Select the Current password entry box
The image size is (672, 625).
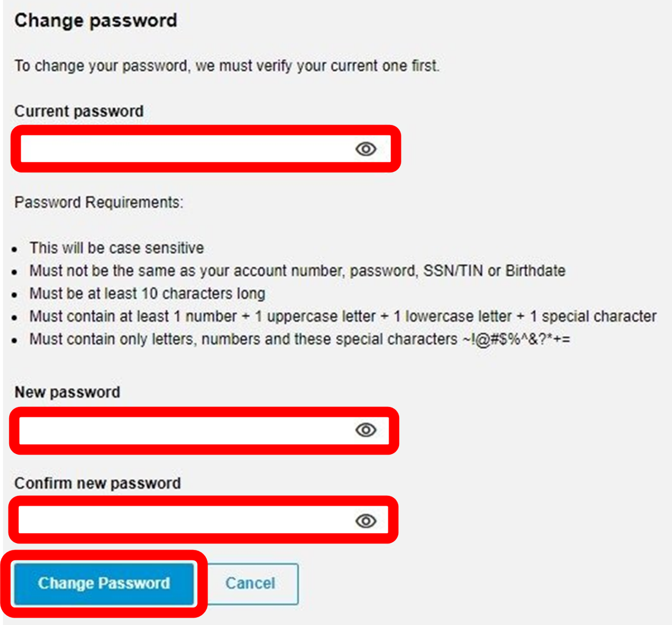(175, 149)
